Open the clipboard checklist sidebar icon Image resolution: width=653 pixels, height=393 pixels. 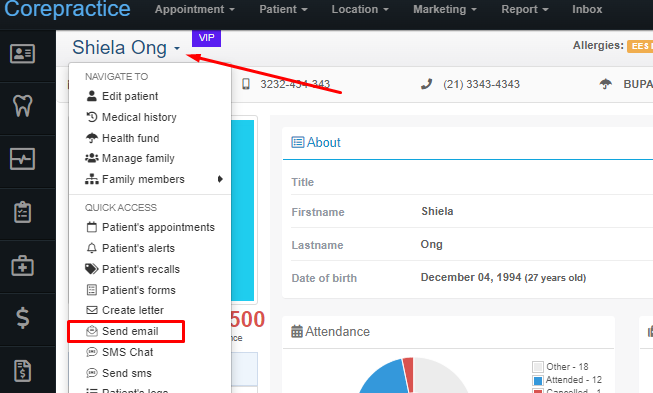coord(22,212)
